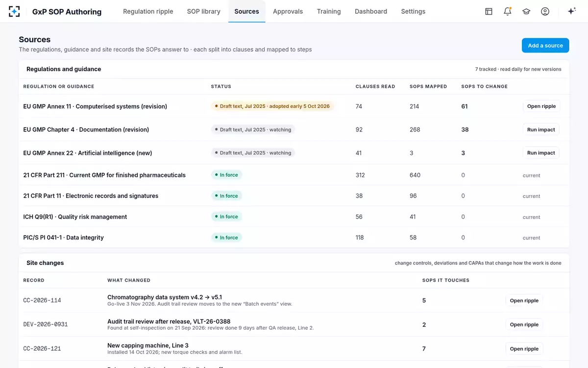Click Chapter 4 'watching' status badge

tap(253, 130)
